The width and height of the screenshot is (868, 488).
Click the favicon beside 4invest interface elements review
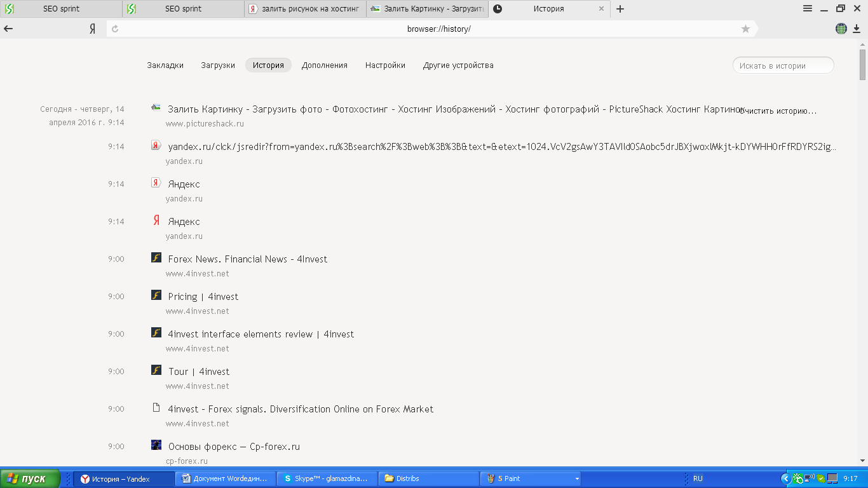(x=156, y=333)
